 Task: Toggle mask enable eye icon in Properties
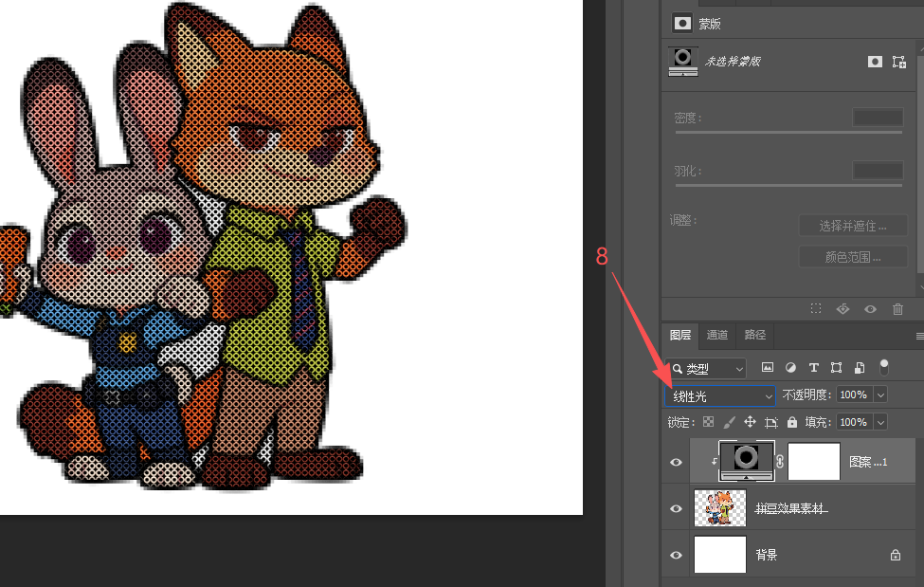(x=870, y=308)
